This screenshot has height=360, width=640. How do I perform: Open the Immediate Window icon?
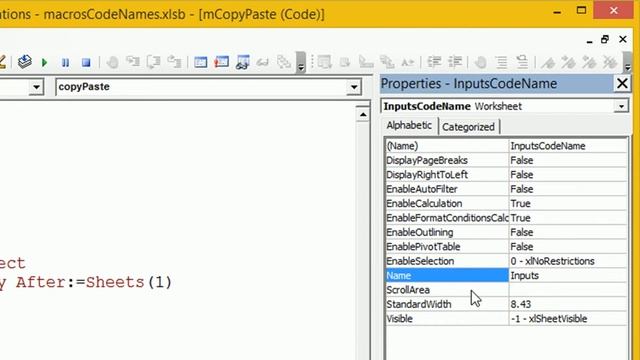222,62
